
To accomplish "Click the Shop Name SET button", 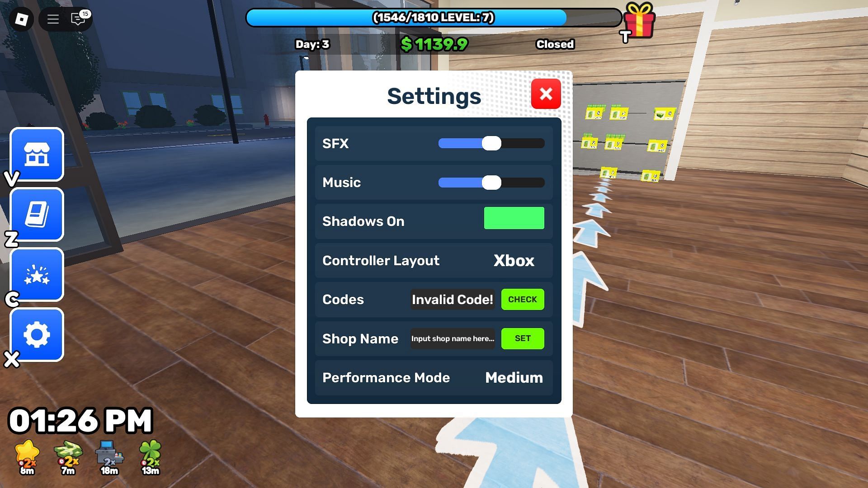I will click(522, 338).
